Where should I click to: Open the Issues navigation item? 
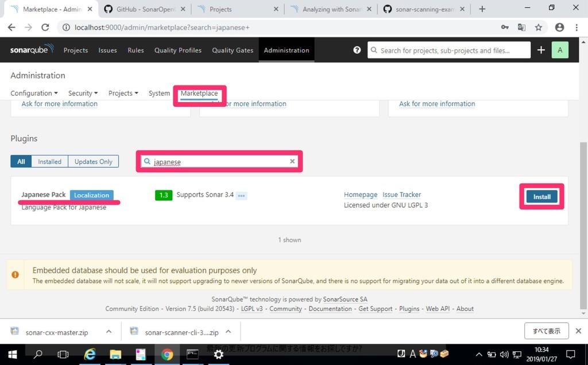pos(107,50)
